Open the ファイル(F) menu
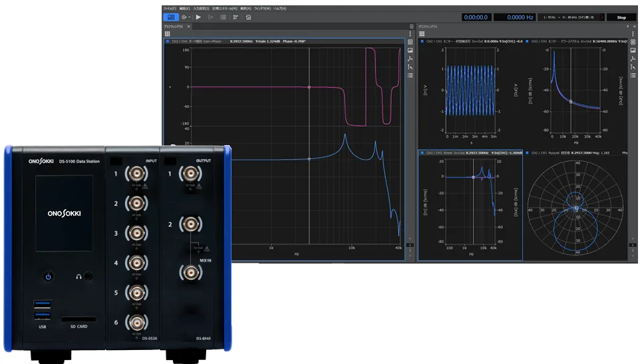The width and height of the screenshot is (644, 364). (170, 9)
